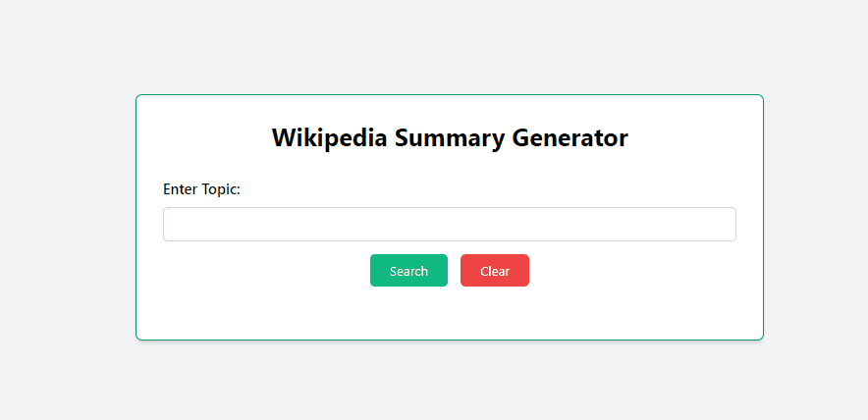Focus the Enter Topic text field
The image size is (868, 420).
(450, 224)
